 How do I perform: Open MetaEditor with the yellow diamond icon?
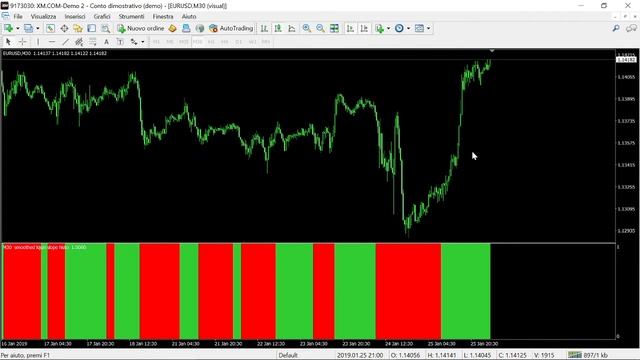click(172, 28)
